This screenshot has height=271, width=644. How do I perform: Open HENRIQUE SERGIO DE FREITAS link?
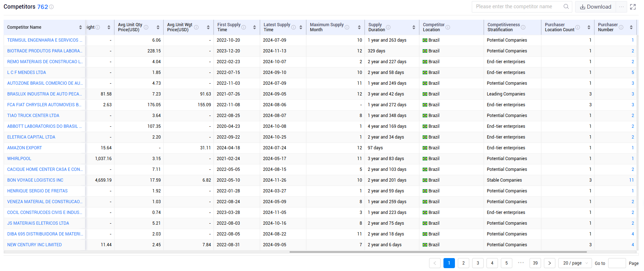[37, 191]
